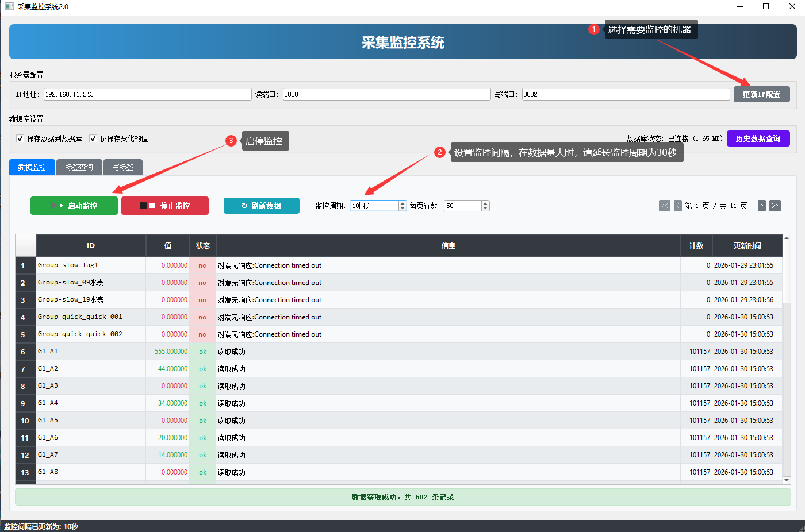This screenshot has width=805, height=532.
Task: Decrease the rows per page value
Action: [485, 208]
